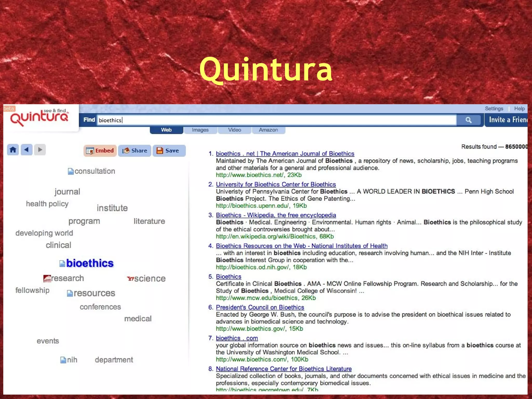Select the nih cloud word
Screen dimensions: 532x399
72,360
